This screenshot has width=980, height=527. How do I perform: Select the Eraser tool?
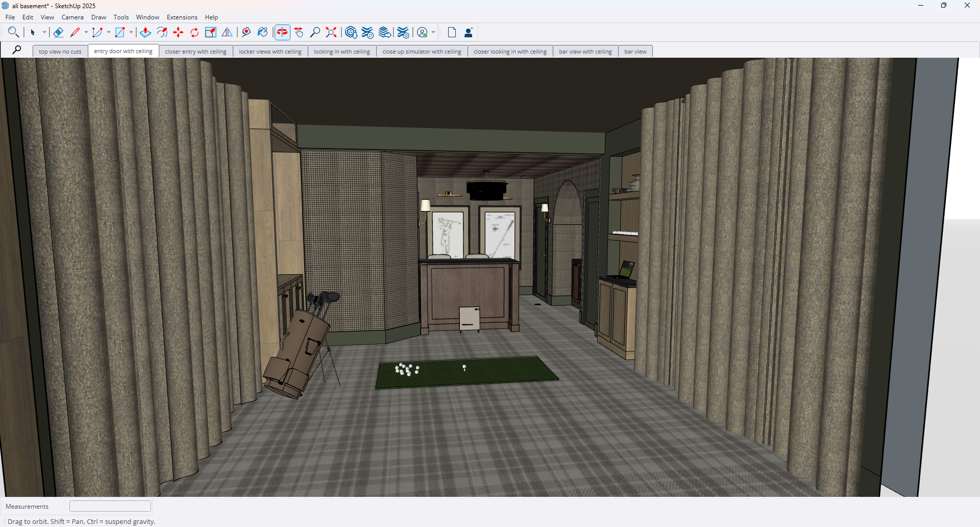(x=59, y=33)
